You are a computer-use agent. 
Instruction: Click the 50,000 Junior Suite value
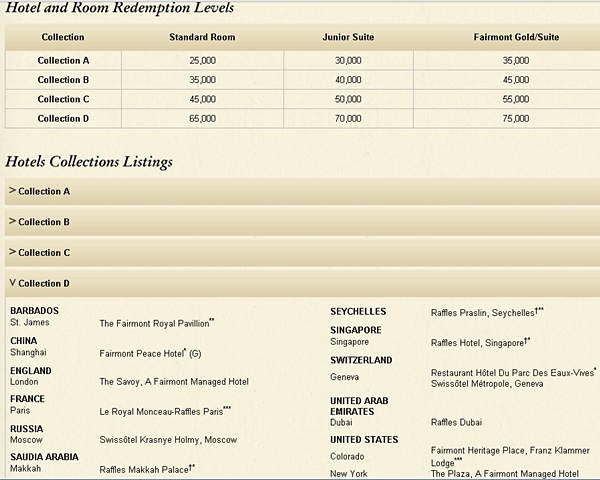[x=348, y=99]
